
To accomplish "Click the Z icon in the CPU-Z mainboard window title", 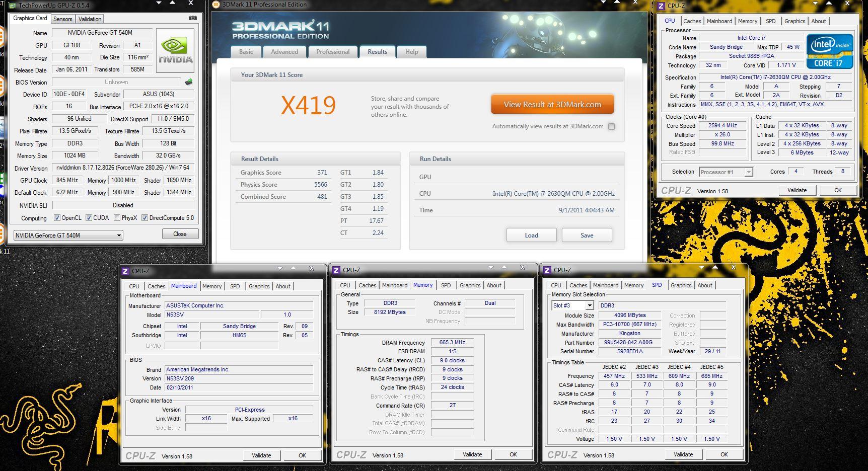I will 125,271.
